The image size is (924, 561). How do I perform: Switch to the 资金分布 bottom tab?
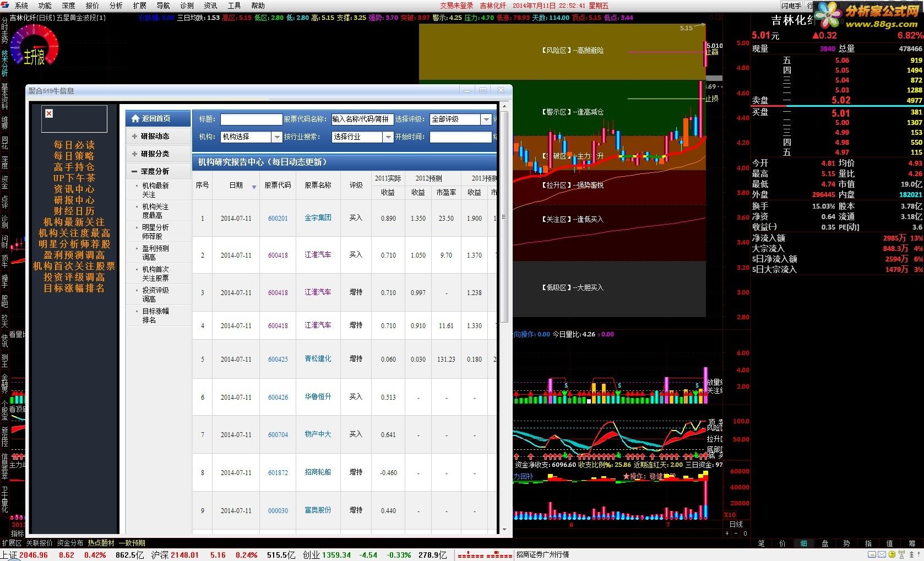point(70,543)
